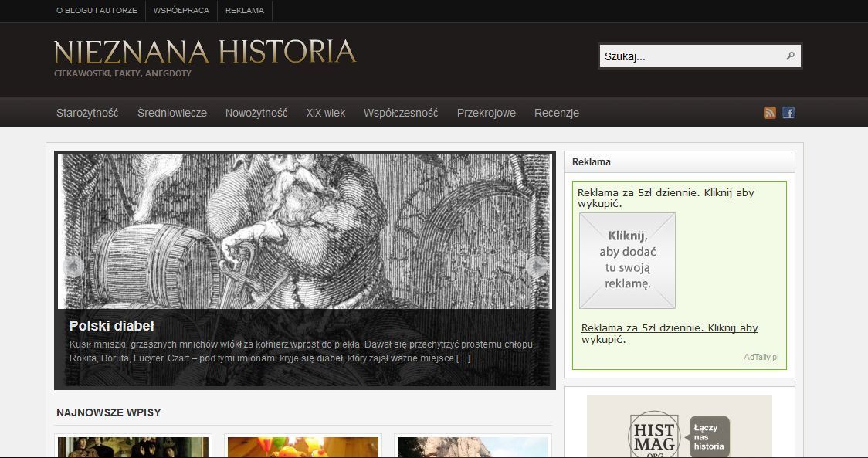Open the Reklama top menu link
Screen dimensions: 868x458
click(245, 11)
